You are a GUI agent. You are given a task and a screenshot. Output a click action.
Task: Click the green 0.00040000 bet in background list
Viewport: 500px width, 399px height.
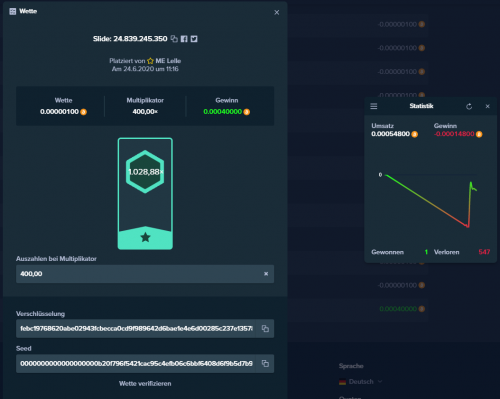coord(398,309)
